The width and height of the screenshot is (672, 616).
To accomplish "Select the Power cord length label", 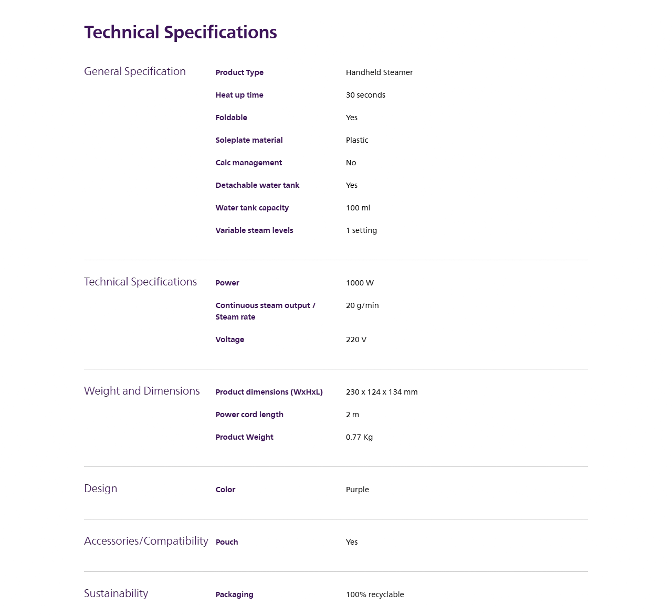I will (249, 415).
